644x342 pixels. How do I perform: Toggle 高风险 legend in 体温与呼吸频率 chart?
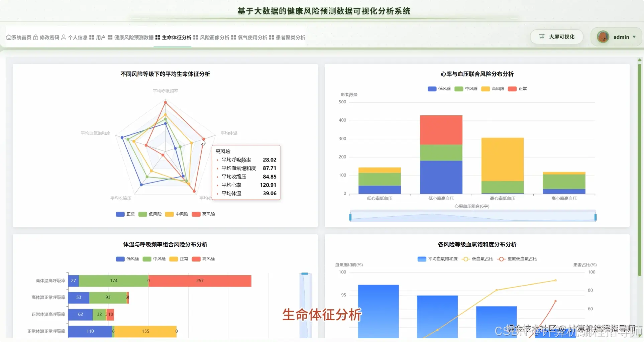[203, 259]
